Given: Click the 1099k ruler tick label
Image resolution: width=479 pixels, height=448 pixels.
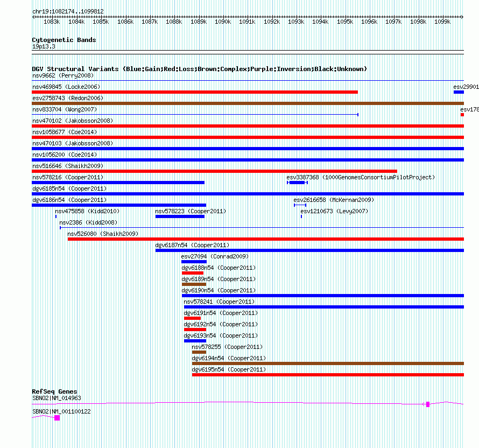Looking at the screenshot, I should point(442,22).
